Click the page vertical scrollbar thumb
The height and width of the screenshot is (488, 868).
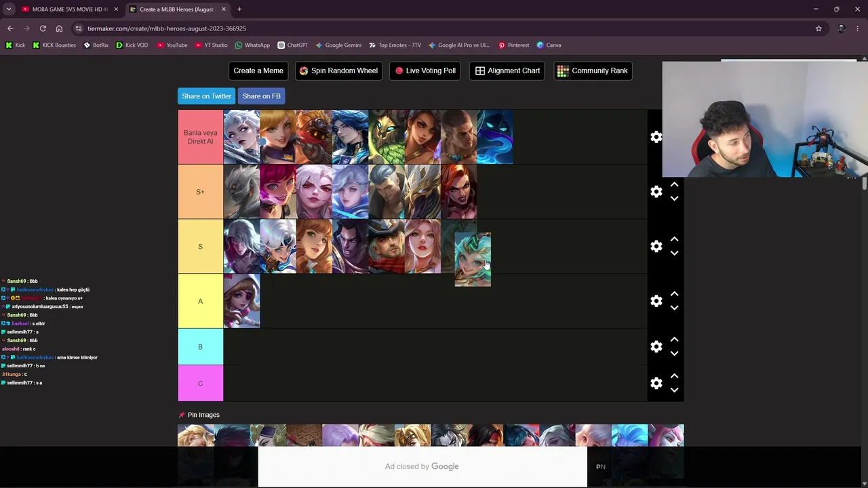pos(864,183)
